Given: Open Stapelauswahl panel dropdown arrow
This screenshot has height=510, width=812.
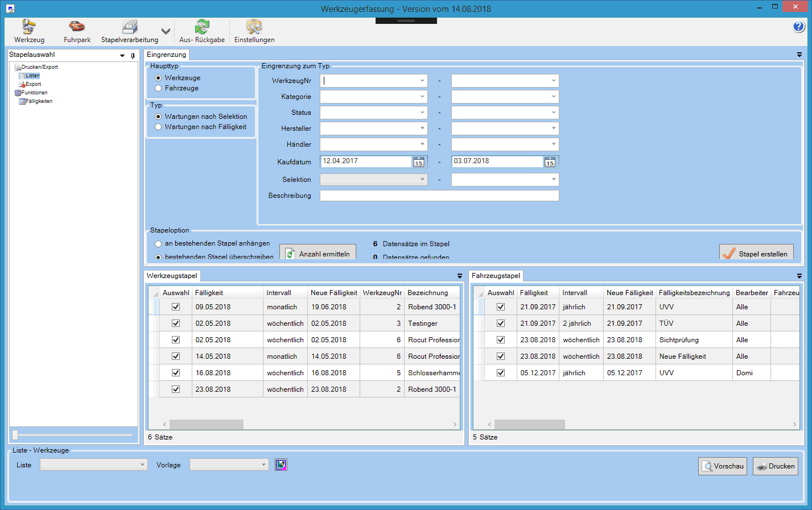Looking at the screenshot, I should 122,56.
